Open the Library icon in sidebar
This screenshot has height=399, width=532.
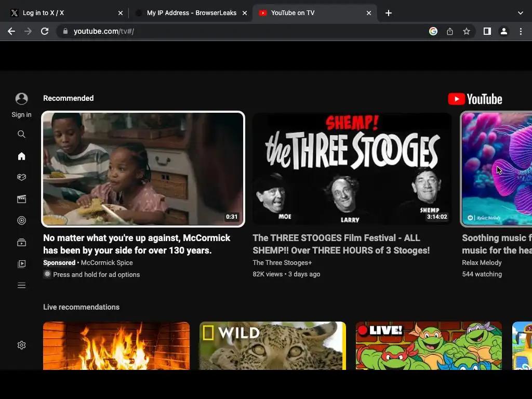(21, 263)
